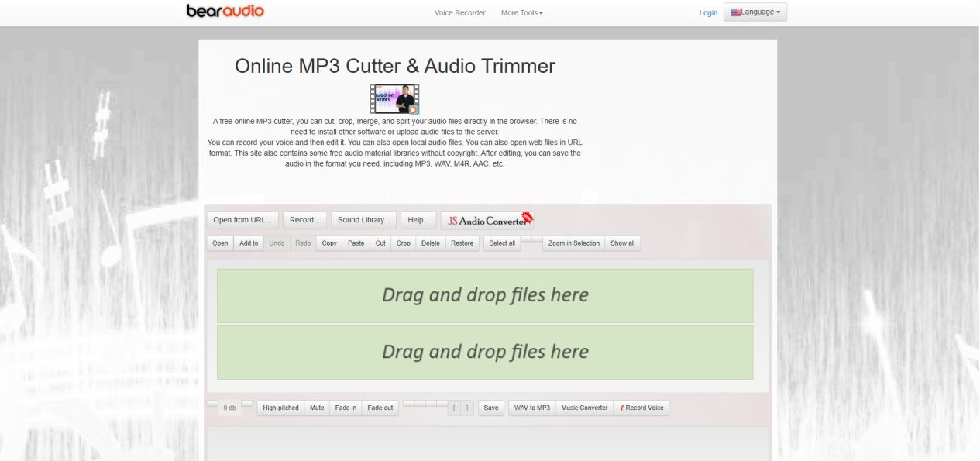Image resolution: width=980 pixels, height=461 pixels.
Task: Cut the selected audio
Action: [380, 243]
